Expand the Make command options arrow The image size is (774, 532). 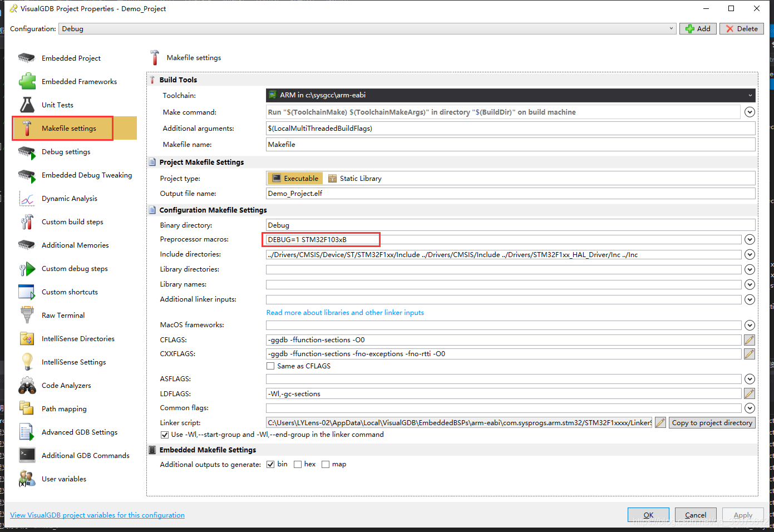pos(750,112)
